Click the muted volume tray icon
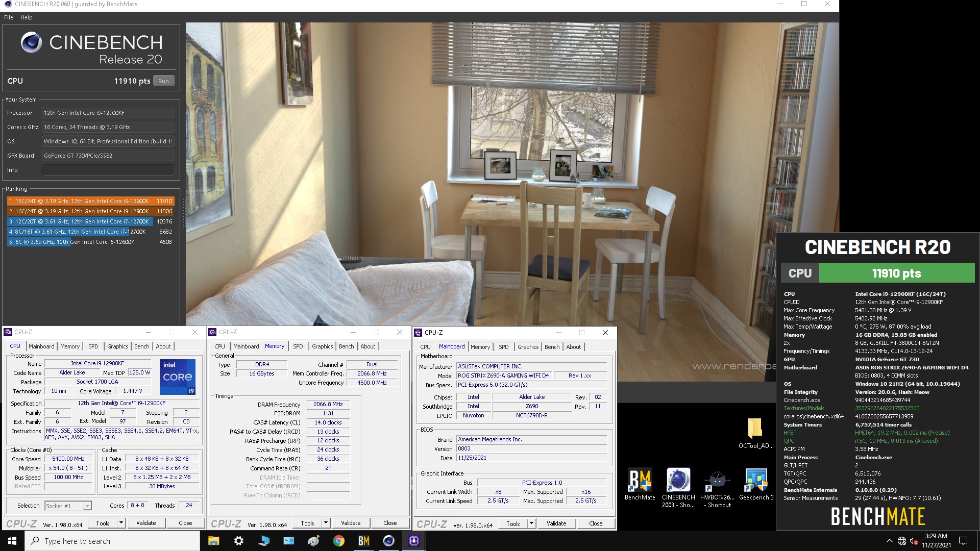 914,541
